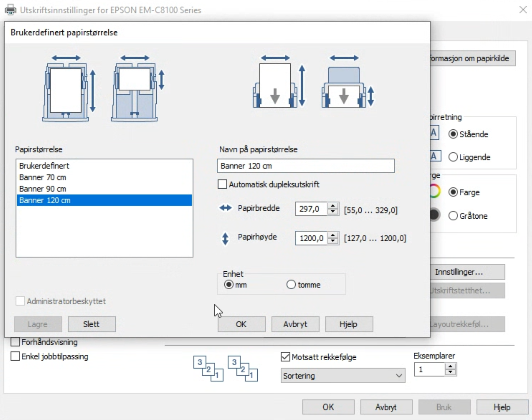Viewport: 532px width, 420px height.
Task: Cancel the custom paper size dialog
Action: tap(295, 324)
